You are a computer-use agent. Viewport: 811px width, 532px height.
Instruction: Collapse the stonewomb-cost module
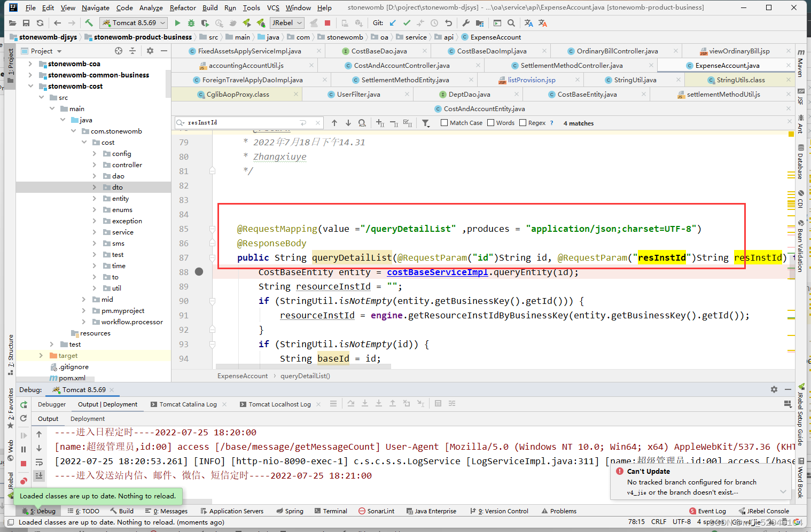30,86
